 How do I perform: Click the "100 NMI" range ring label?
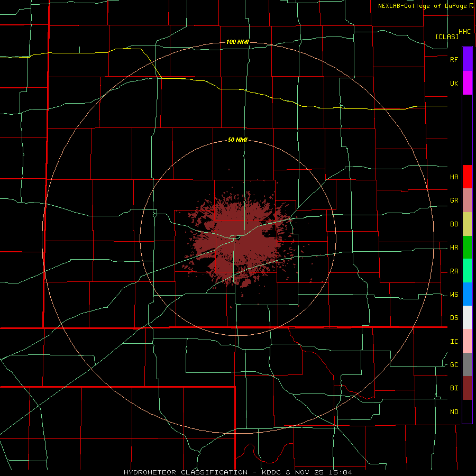[x=237, y=42]
